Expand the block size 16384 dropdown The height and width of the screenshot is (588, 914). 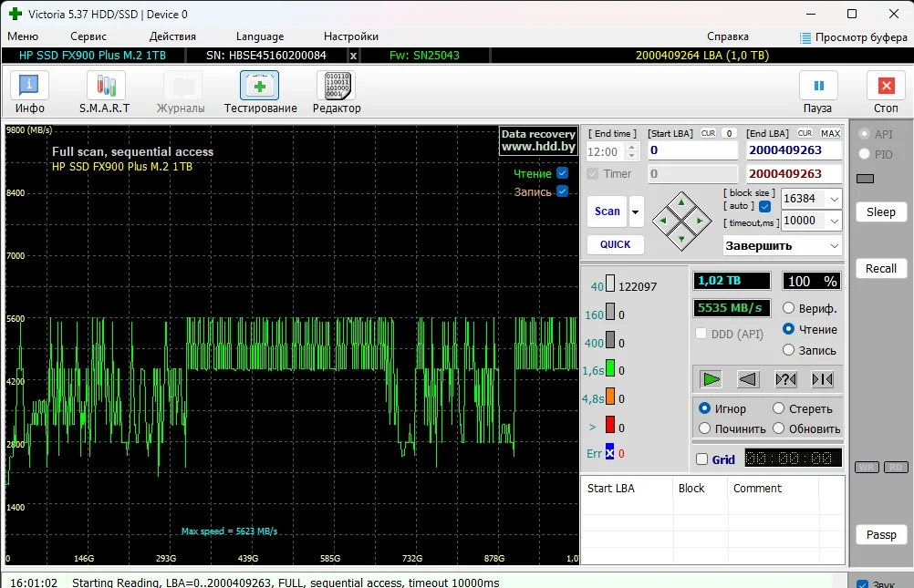pyautogui.click(x=833, y=199)
